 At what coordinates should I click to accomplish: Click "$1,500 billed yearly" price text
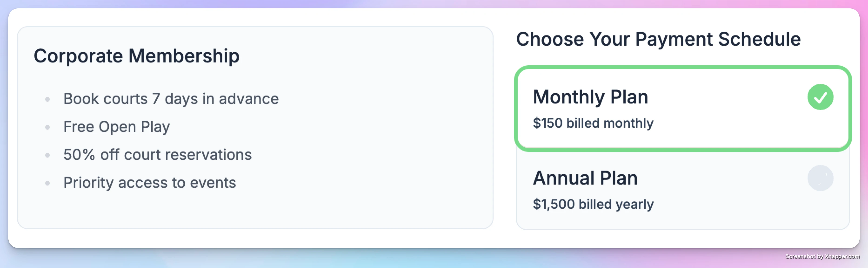593,204
